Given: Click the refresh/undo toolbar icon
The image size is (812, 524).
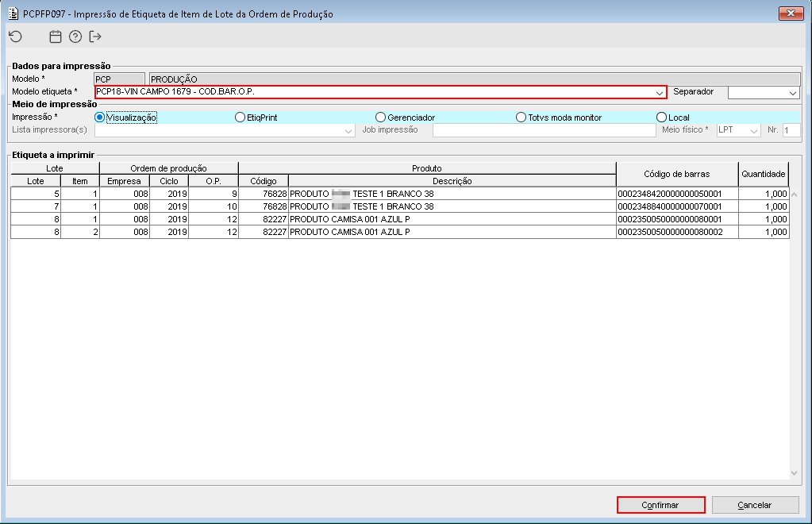Looking at the screenshot, I should (x=16, y=37).
